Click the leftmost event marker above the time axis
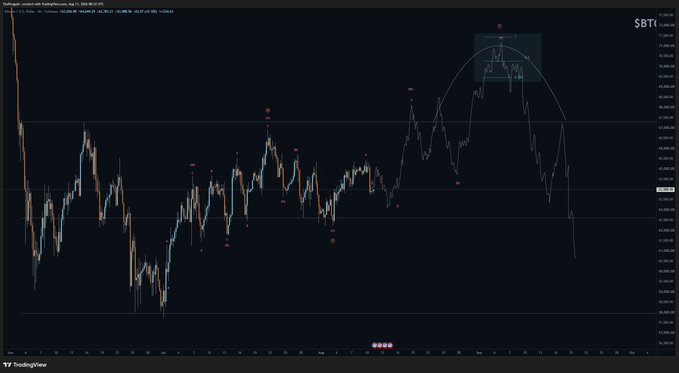 pos(375,345)
